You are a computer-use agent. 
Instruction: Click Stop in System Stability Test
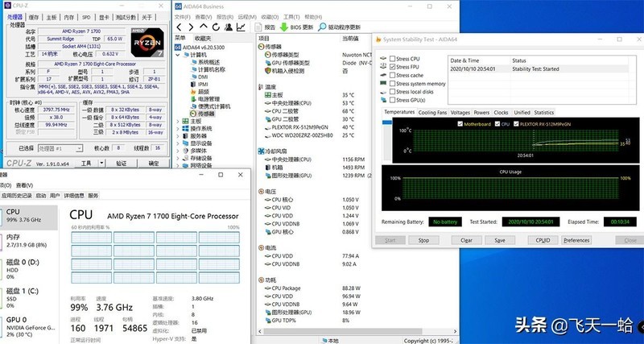[423, 240]
